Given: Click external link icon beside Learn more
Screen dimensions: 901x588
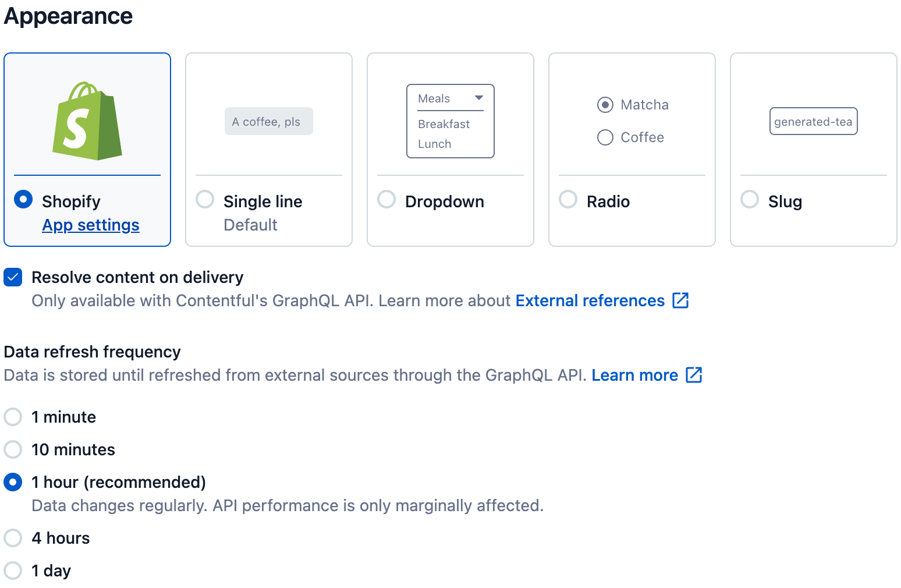Looking at the screenshot, I should coord(694,375).
